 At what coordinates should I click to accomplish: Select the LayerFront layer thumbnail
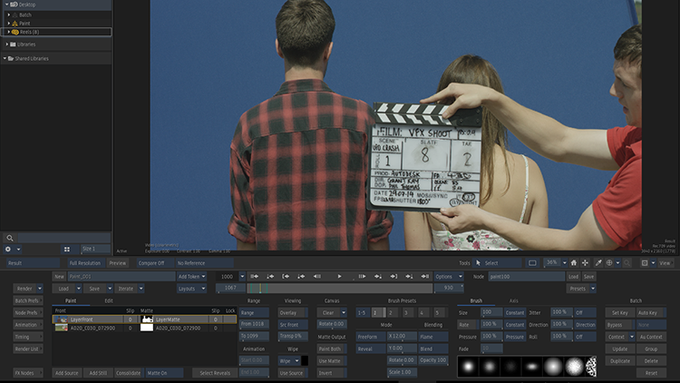click(x=61, y=319)
